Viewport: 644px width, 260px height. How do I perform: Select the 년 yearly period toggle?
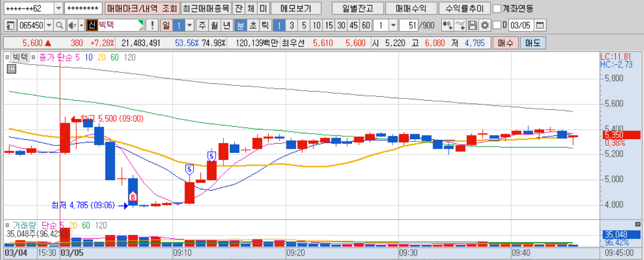pos(227,26)
